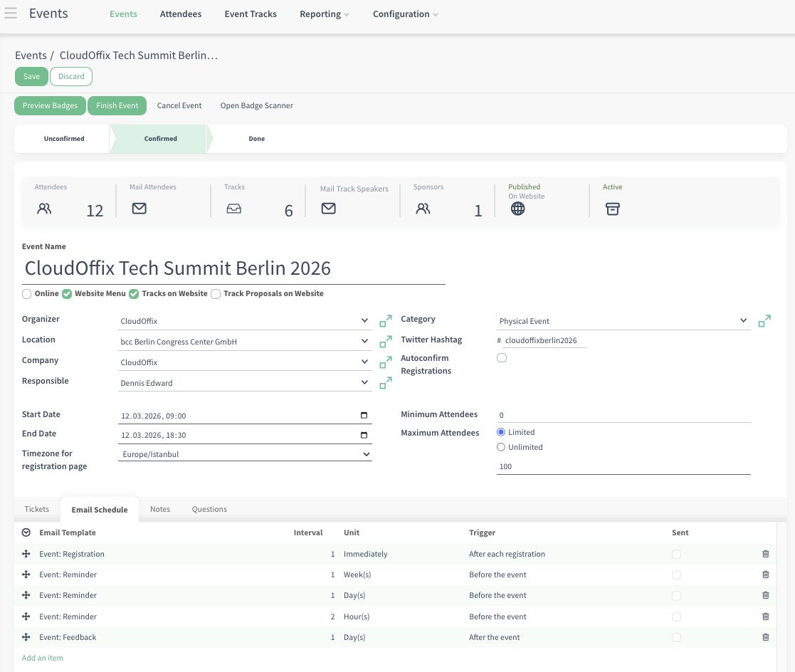Discard the event changes
The image size is (795, 672).
tap(71, 77)
